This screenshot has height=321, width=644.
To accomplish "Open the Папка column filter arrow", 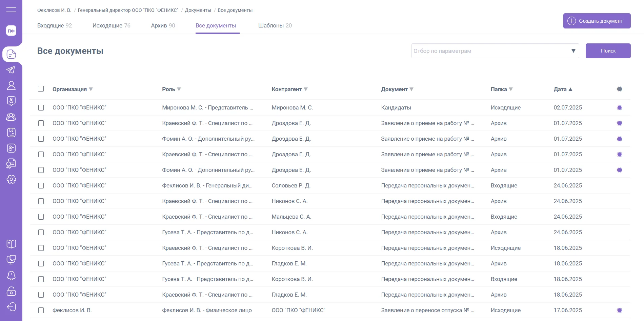I will point(511,89).
